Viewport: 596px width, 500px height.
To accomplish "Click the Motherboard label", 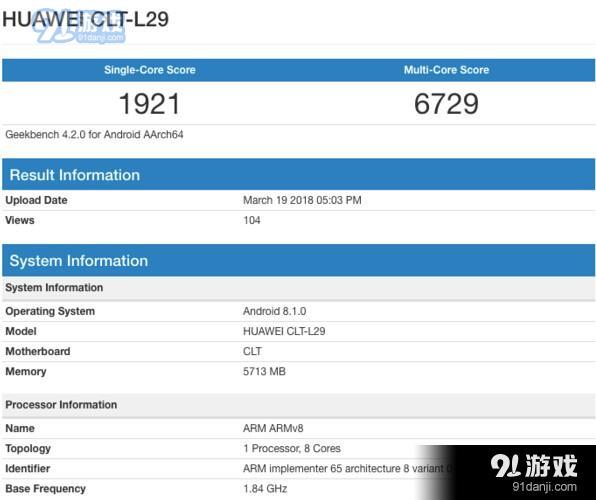I will pos(38,351).
